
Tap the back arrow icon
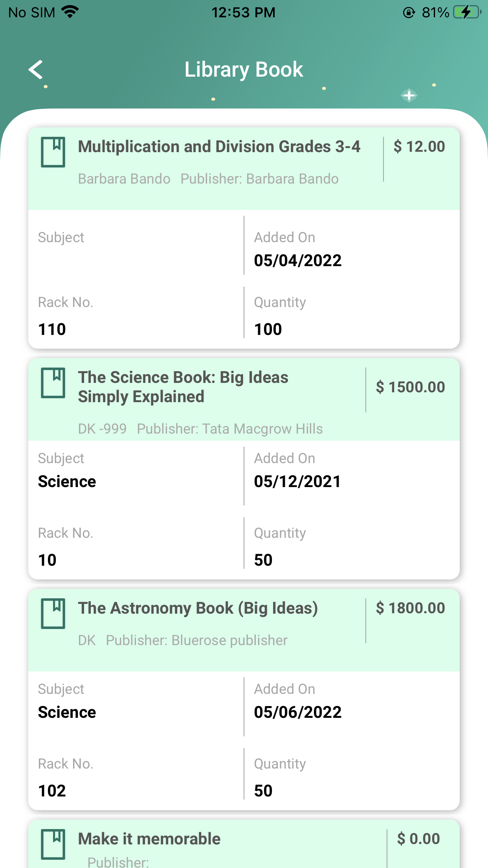click(36, 70)
